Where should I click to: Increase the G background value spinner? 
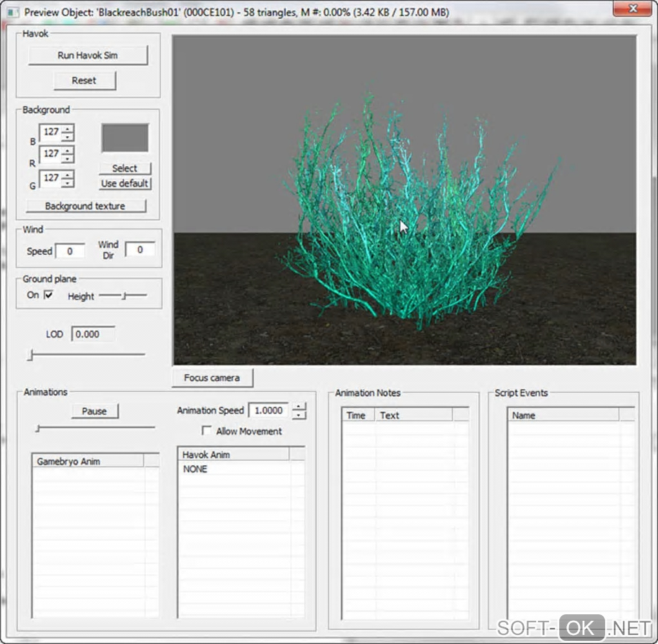pos(68,174)
